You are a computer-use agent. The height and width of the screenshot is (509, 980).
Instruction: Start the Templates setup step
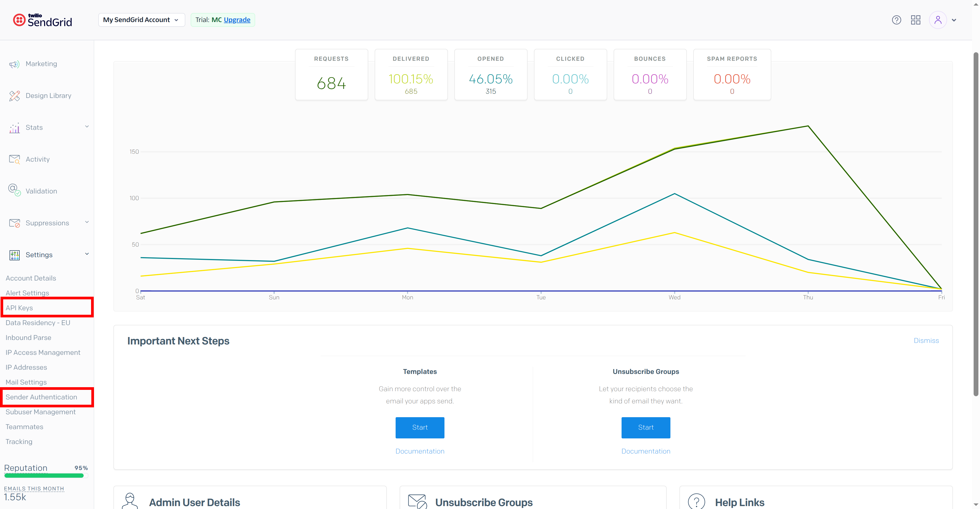point(420,427)
